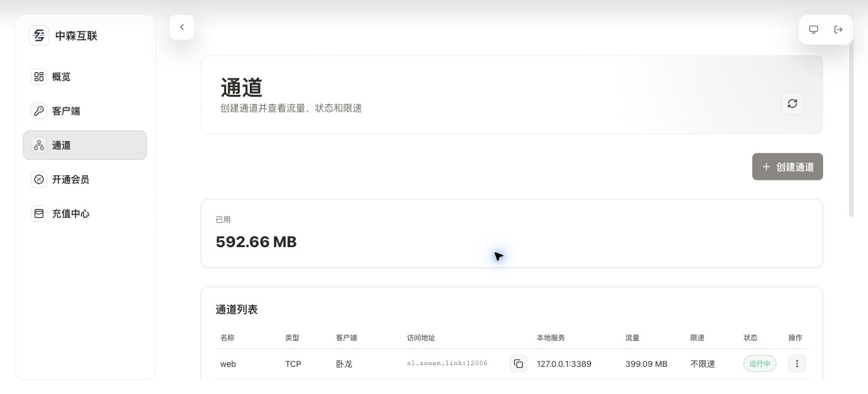Open the actions menu for the web channel

pos(797,364)
